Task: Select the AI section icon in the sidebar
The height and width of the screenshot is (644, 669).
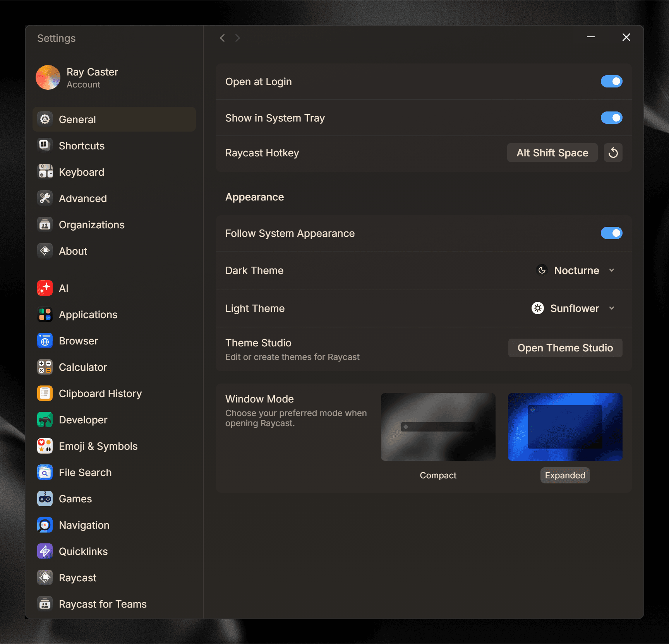Action: click(x=45, y=288)
